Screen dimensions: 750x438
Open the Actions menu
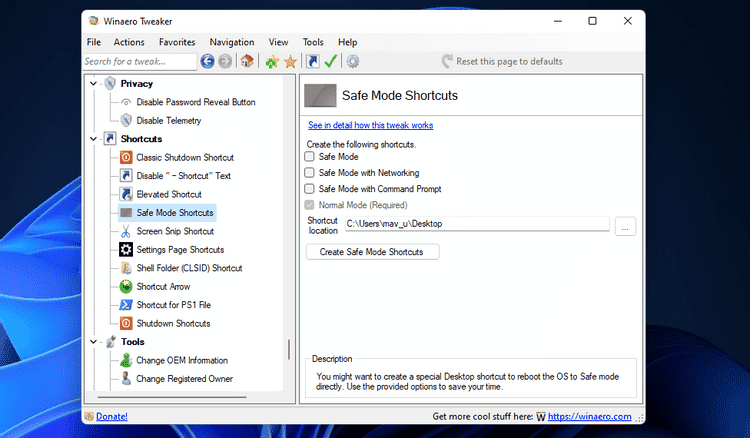129,42
